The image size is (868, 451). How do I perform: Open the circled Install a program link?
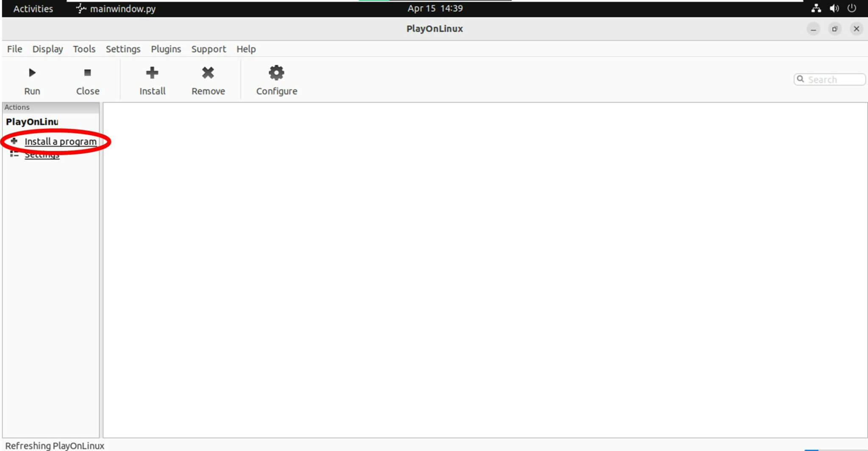pyautogui.click(x=61, y=142)
